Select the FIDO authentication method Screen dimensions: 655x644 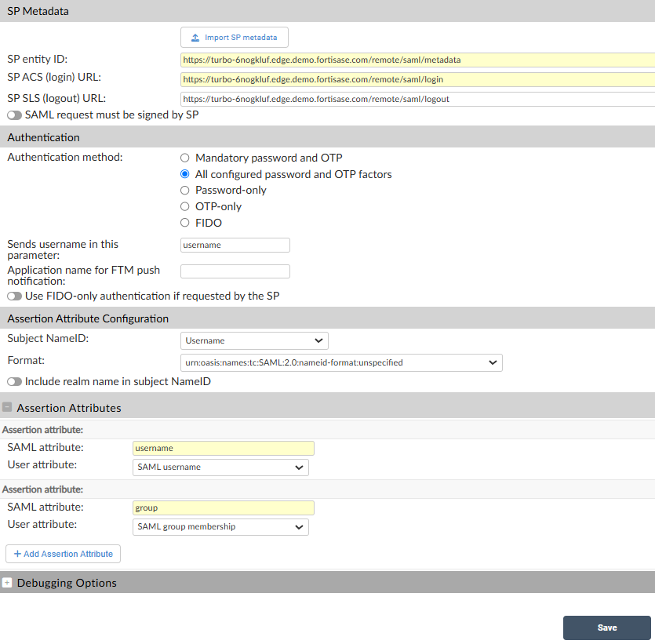(184, 223)
